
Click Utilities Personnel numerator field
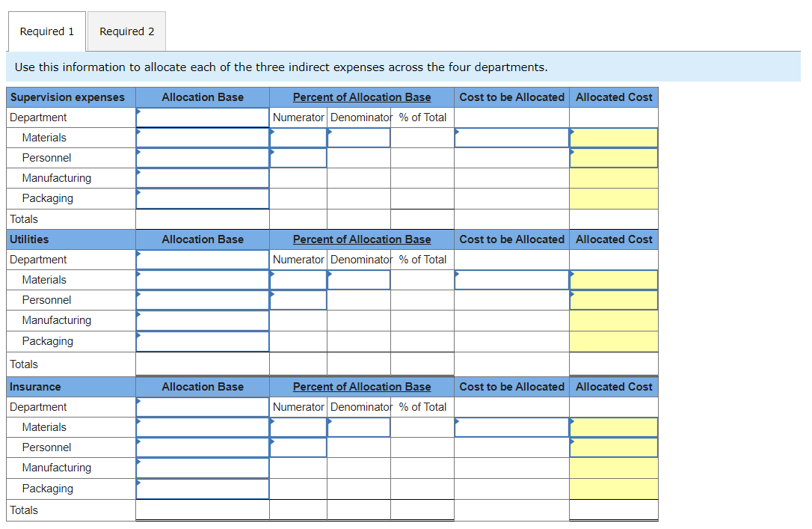click(x=298, y=300)
